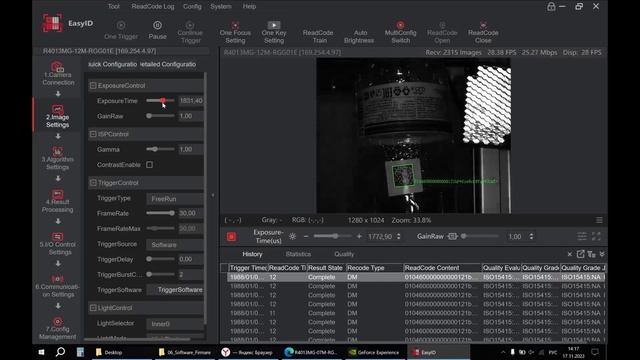Adjust the ExposureTime slider in the left panel
Screen dimensions: 640x360
coord(160,100)
